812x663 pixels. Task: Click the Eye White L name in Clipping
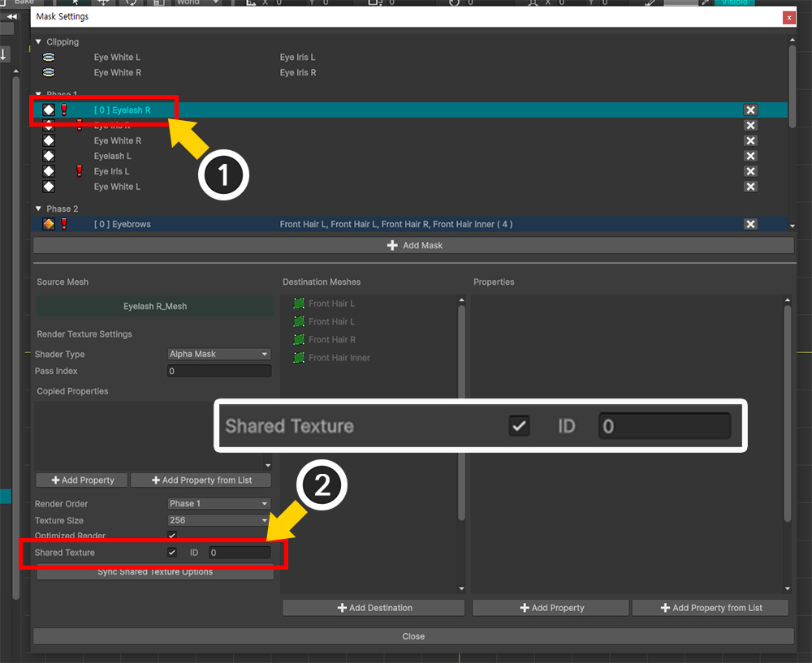point(117,57)
